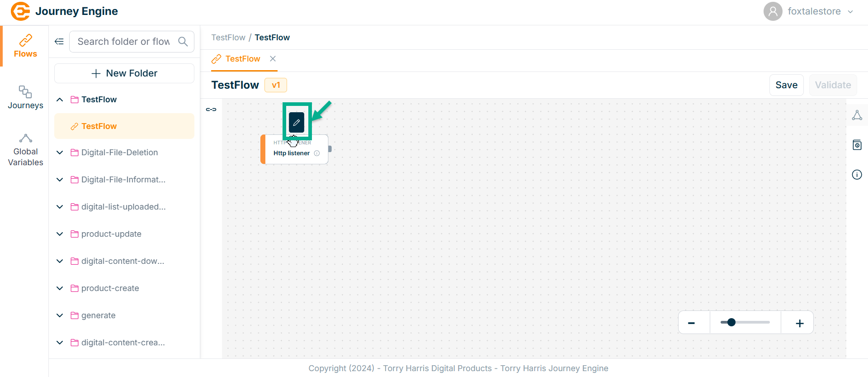Click the zoom in plus button
The height and width of the screenshot is (377, 868).
[799, 323]
